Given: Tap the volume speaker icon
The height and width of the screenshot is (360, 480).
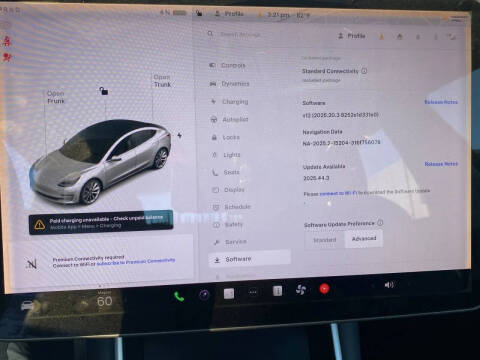Looking at the screenshot, I should coord(389,285).
